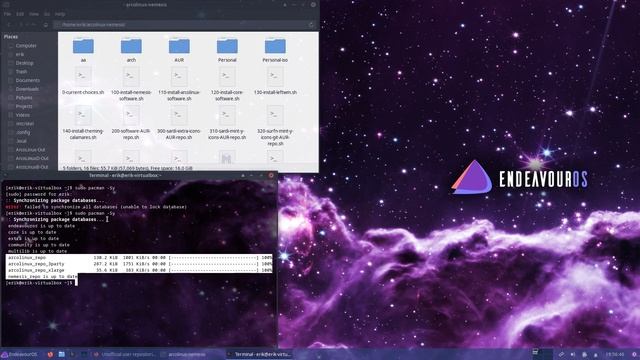The image size is (640, 360).
Task: Select Computer in Places sidebar
Action: 26,46
